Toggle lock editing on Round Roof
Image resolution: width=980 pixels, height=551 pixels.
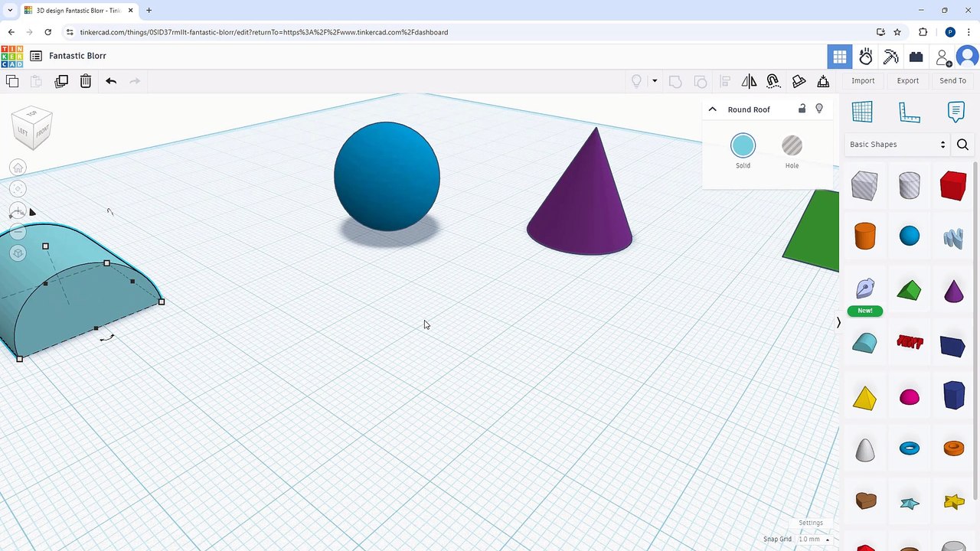[x=802, y=109]
